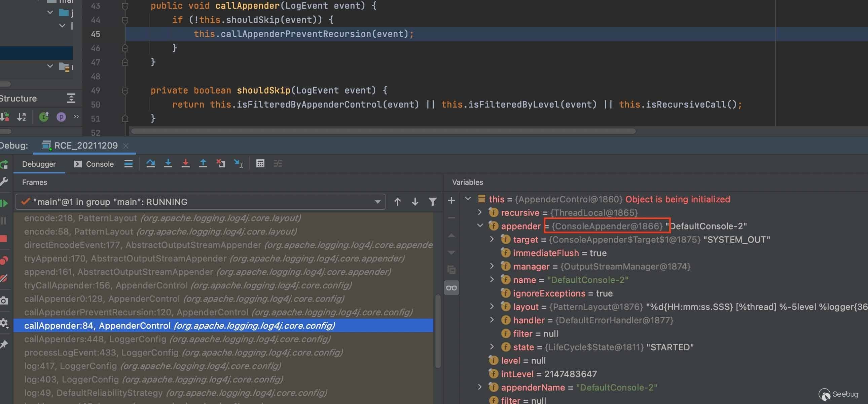Toggle the sort alphabetically icon in Structure
868x404 pixels.
pos(22,117)
